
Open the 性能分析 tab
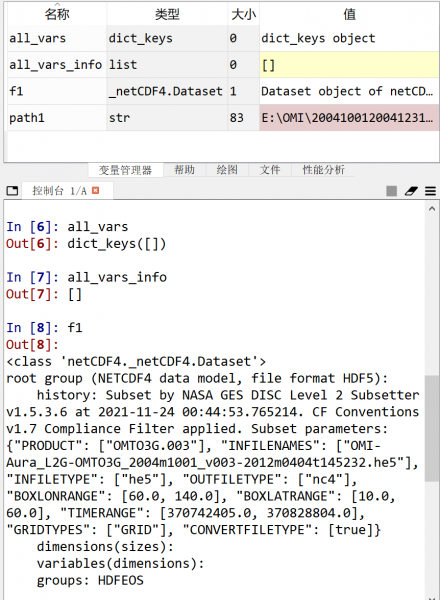pos(323,170)
